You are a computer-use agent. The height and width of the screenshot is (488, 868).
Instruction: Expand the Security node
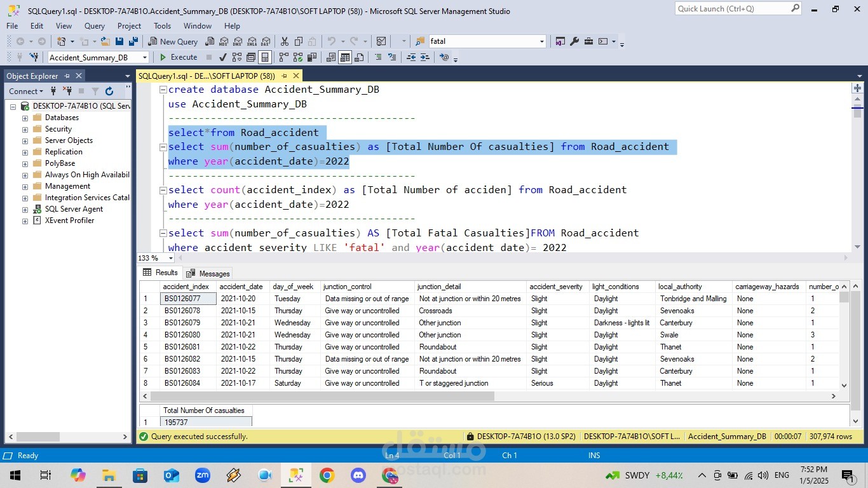(x=25, y=130)
